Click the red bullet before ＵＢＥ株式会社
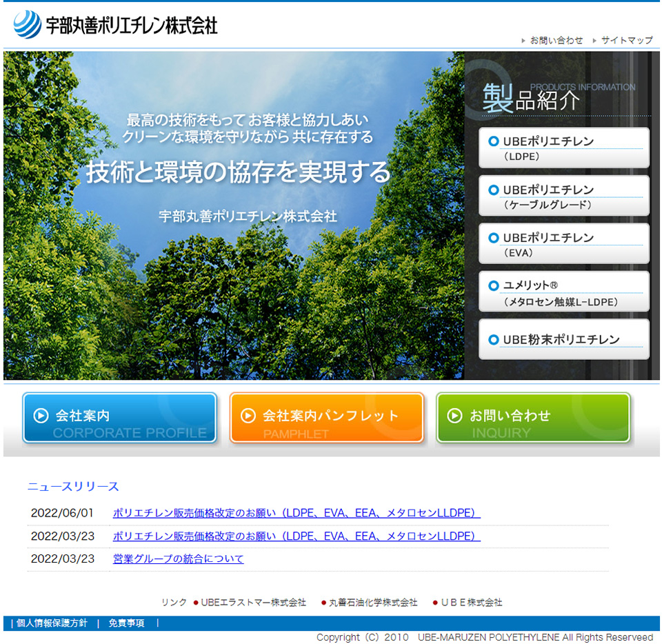This screenshot has height=644, width=662. tap(435, 603)
